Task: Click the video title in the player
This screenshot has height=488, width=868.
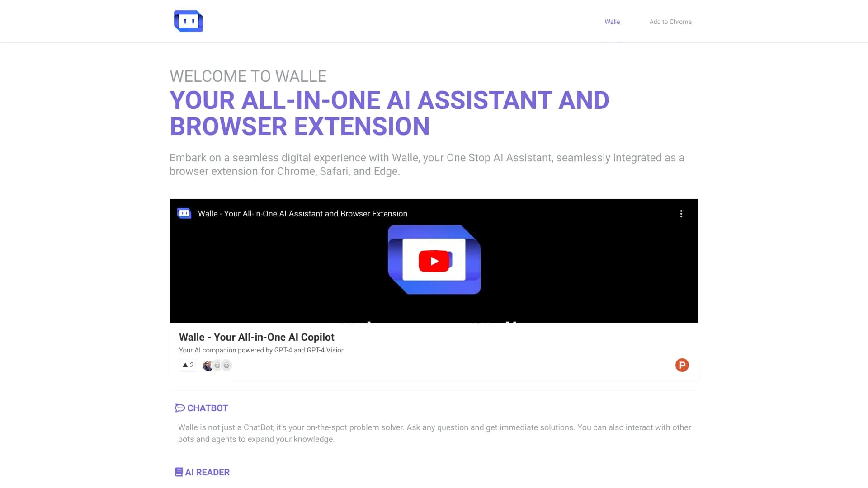Action: 302,213
